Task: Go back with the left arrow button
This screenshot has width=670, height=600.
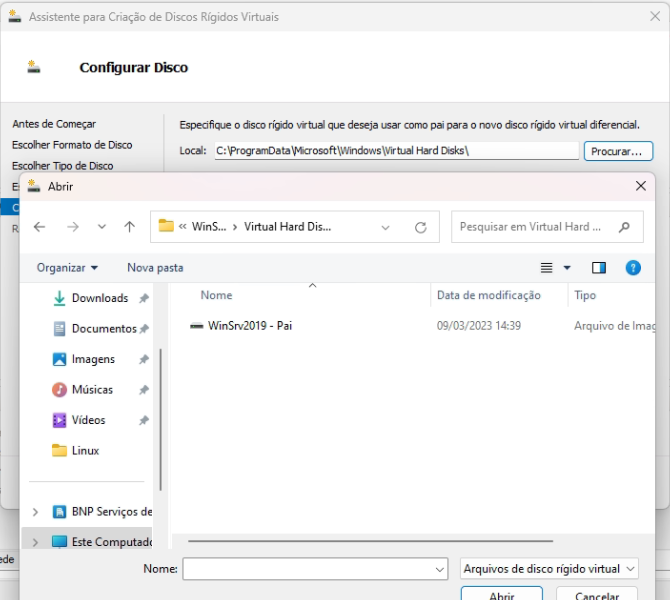Action: coord(39,227)
